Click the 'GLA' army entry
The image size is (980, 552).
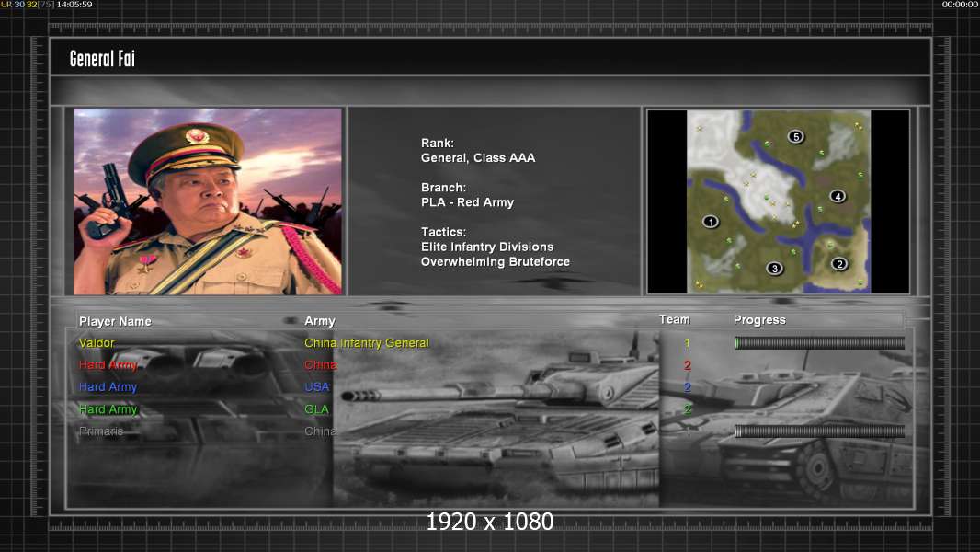pyautogui.click(x=317, y=409)
